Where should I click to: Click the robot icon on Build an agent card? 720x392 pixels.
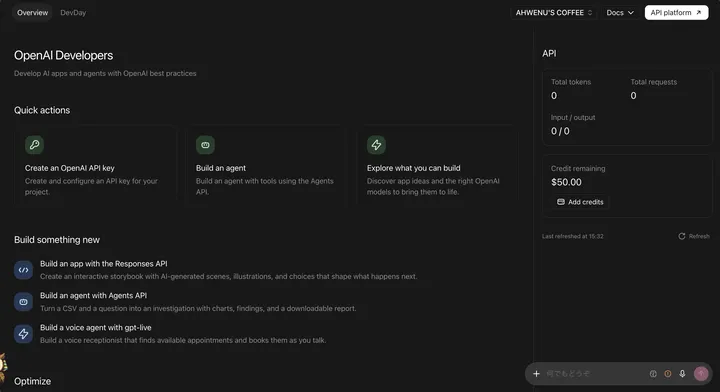pos(205,145)
